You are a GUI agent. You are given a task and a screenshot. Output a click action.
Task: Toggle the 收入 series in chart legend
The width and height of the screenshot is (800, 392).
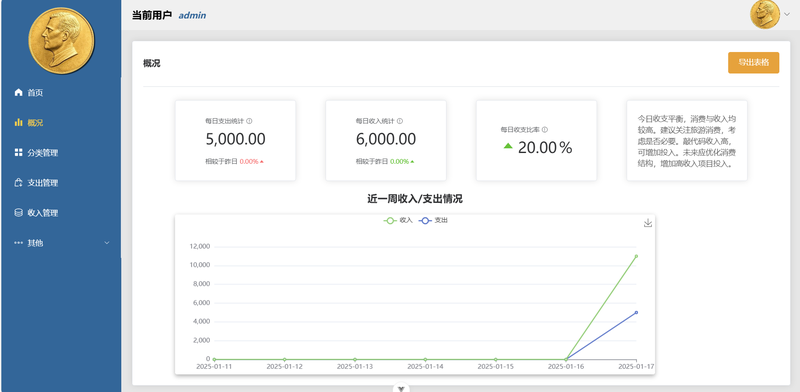pos(398,220)
